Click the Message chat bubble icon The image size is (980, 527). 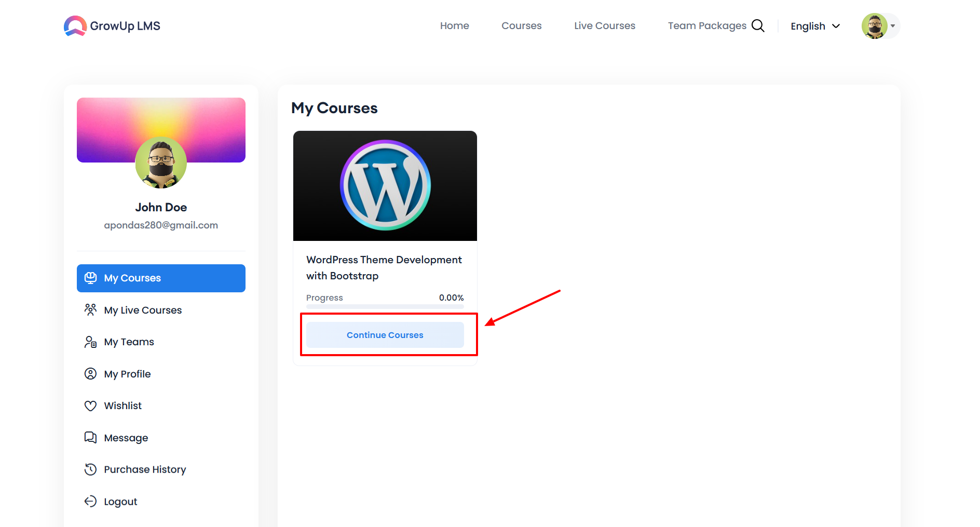(x=90, y=438)
